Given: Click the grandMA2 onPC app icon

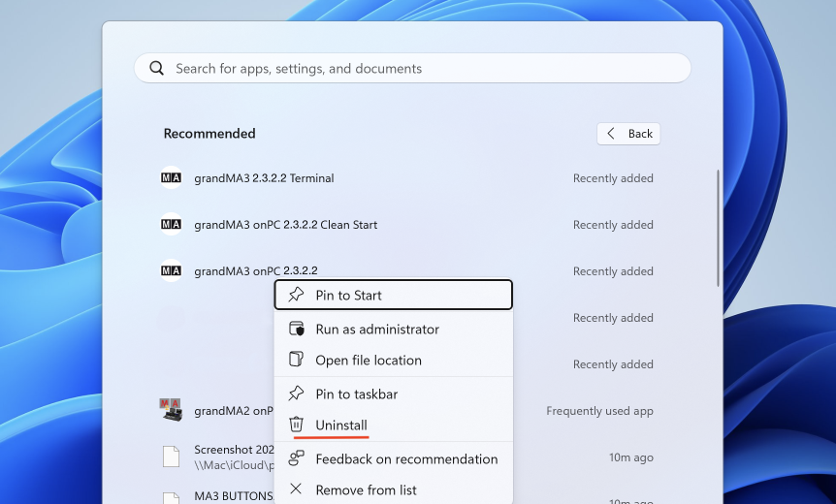Looking at the screenshot, I should click(171, 410).
